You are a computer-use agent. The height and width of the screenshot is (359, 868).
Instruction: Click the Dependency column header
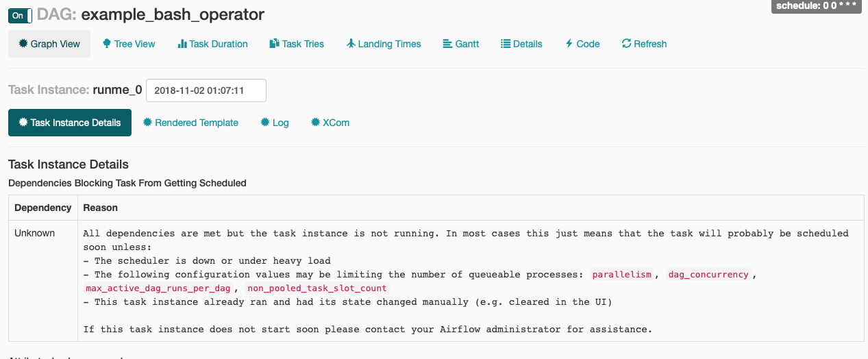click(x=43, y=208)
